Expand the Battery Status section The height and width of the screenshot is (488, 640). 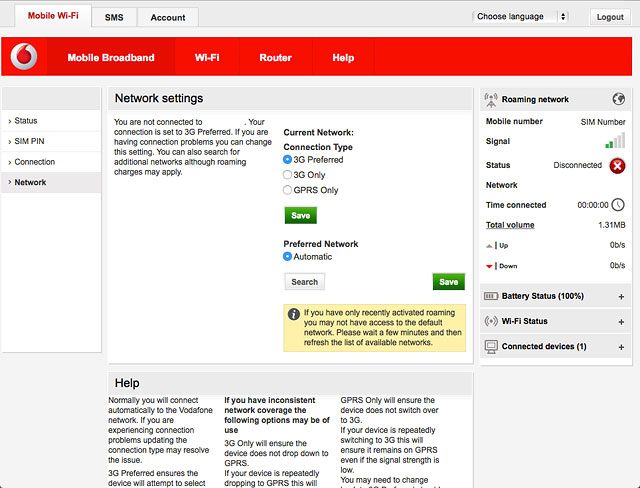621,297
